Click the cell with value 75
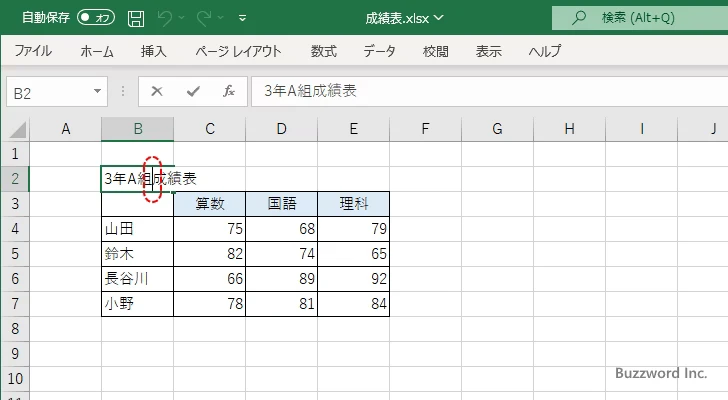The height and width of the screenshot is (400, 728). pos(210,229)
